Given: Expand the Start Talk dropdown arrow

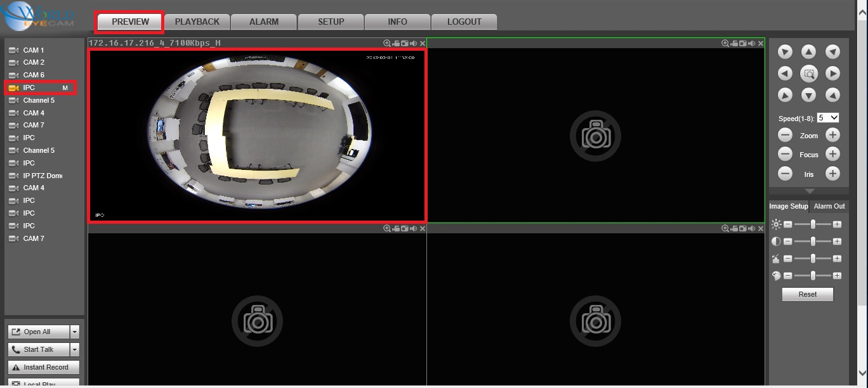Looking at the screenshot, I should click(75, 349).
